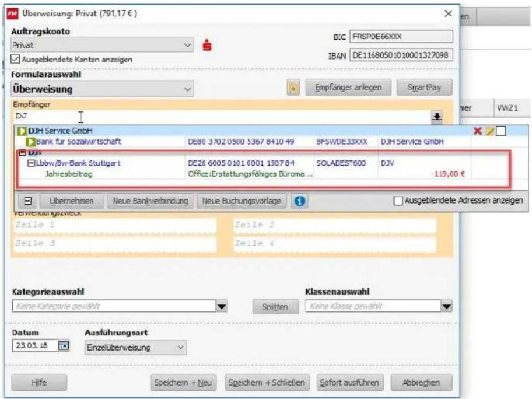
Task: Click Sofort ausführen button
Action: (349, 383)
